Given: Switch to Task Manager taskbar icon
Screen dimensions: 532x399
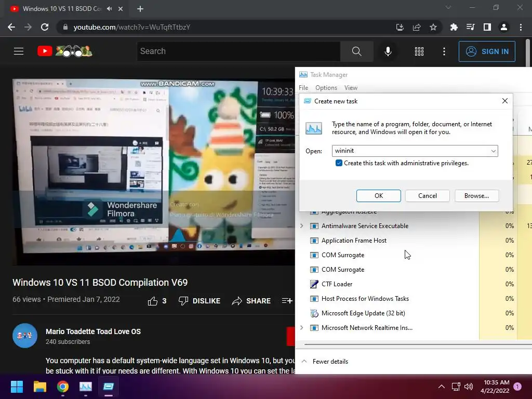Looking at the screenshot, I should click(86, 387).
